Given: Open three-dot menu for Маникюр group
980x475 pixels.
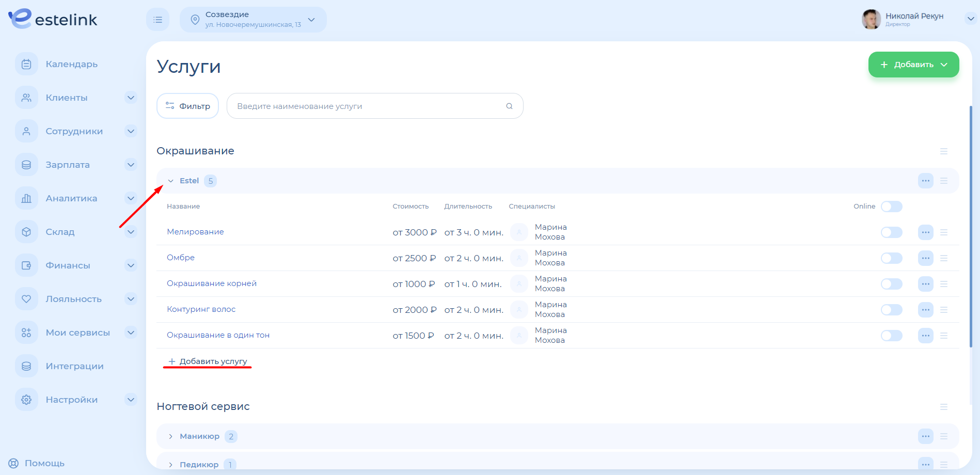Looking at the screenshot, I should pyautogui.click(x=925, y=436).
